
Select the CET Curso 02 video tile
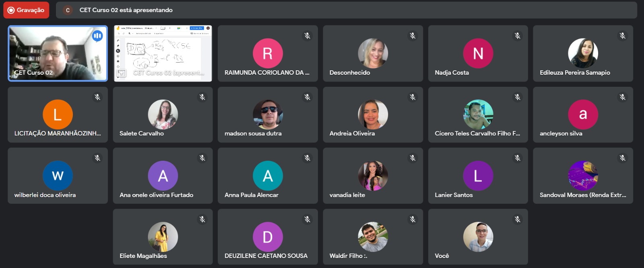(58, 53)
